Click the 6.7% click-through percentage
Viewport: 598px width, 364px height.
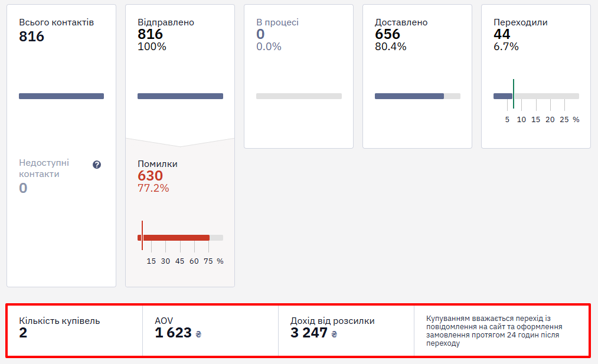[506, 47]
